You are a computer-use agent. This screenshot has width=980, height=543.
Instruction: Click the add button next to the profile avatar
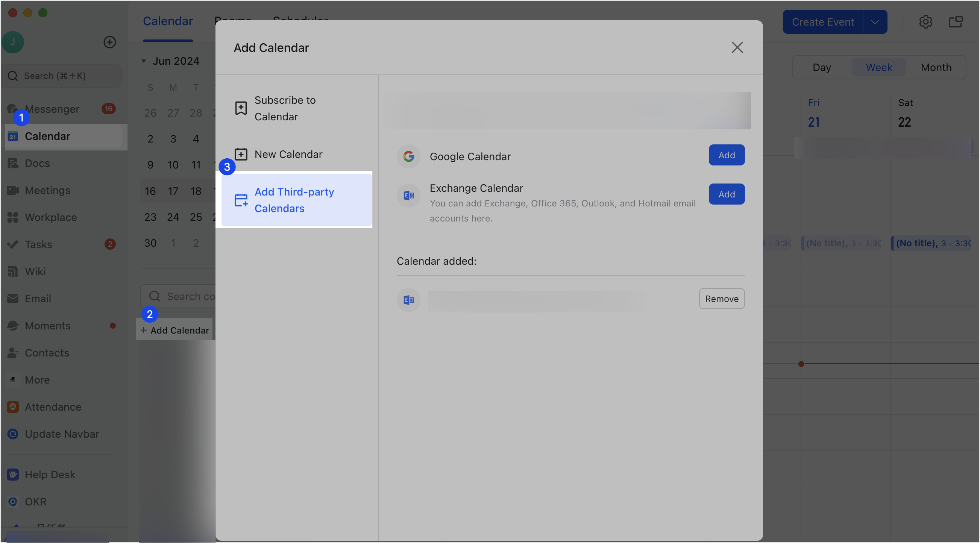pos(109,42)
